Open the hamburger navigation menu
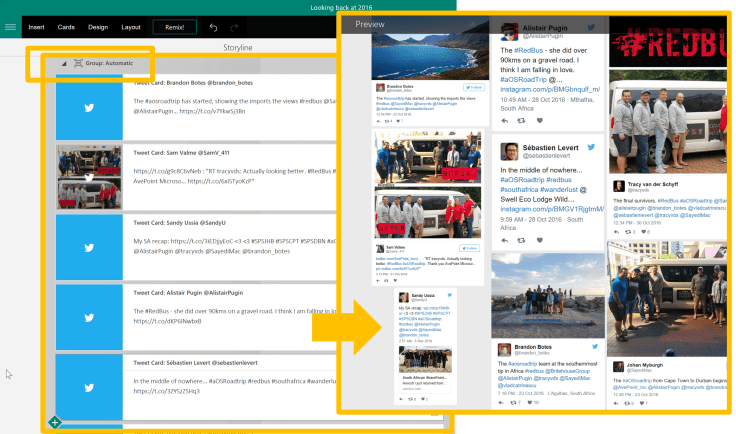 click(11, 27)
